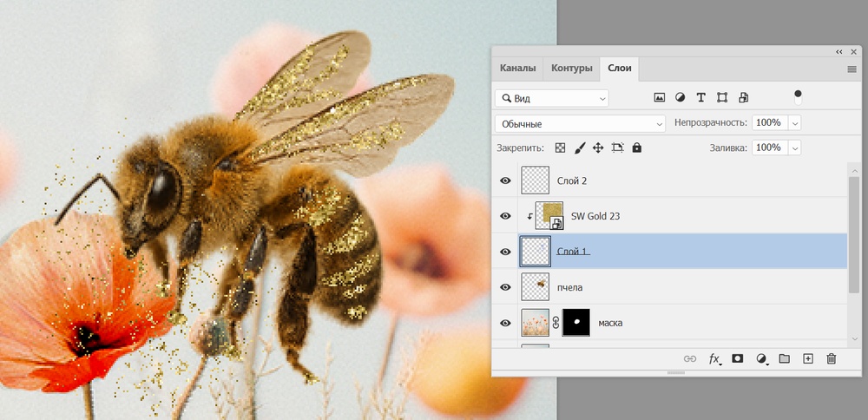868x420 pixels.
Task: Toggle visibility of the пчела layer
Action: click(505, 286)
